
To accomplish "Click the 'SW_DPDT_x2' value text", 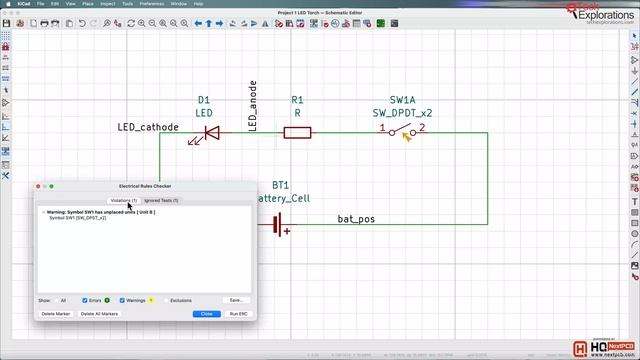I will (x=402, y=113).
